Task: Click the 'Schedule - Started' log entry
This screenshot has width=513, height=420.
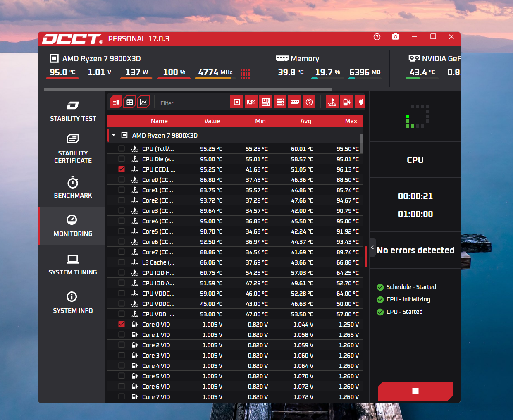Action: pos(411,287)
